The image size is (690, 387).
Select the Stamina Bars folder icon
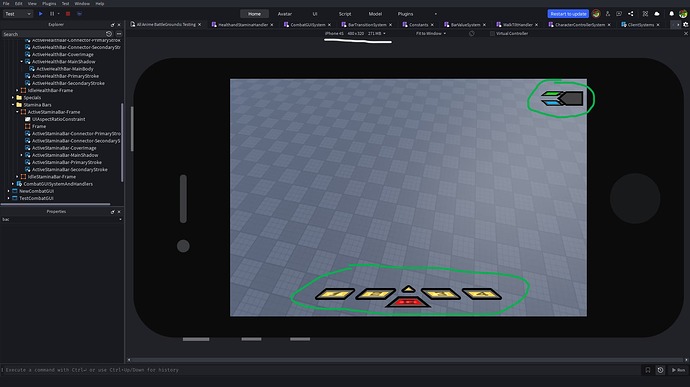point(19,105)
